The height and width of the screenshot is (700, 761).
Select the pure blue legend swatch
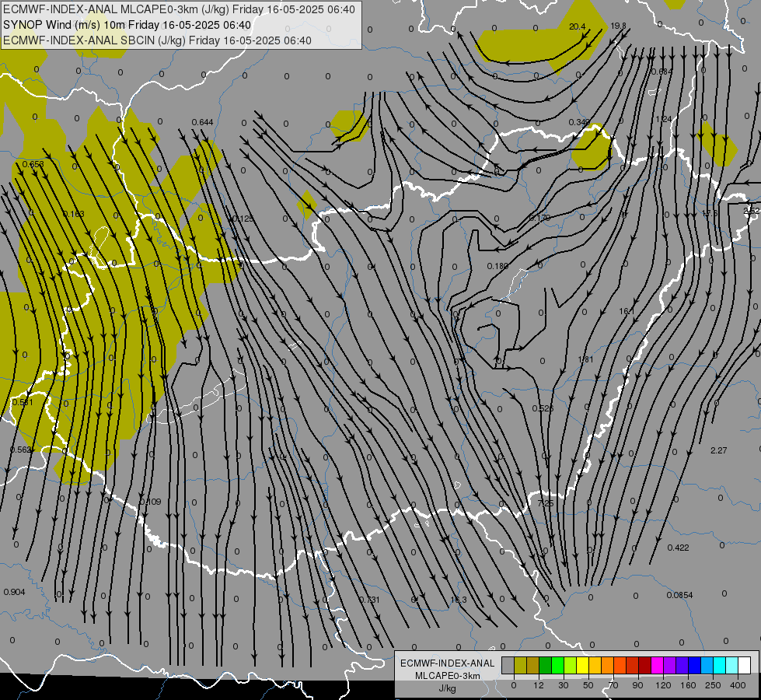[695, 666]
